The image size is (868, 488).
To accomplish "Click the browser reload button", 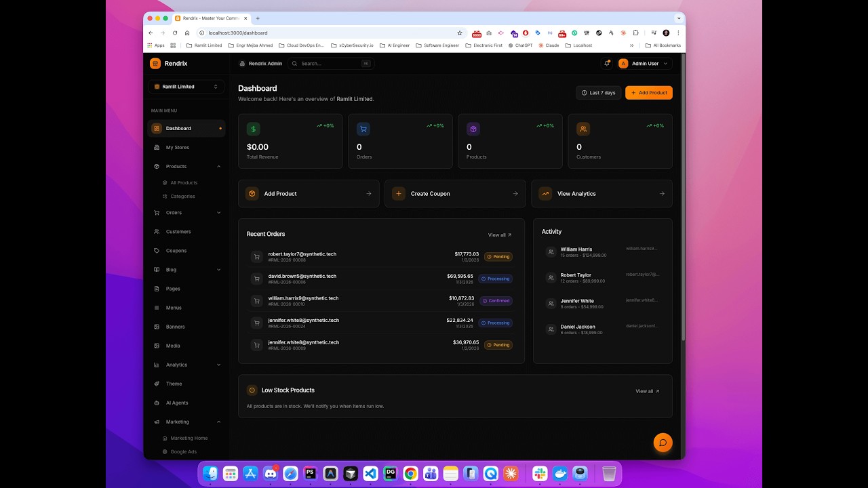I will [175, 33].
